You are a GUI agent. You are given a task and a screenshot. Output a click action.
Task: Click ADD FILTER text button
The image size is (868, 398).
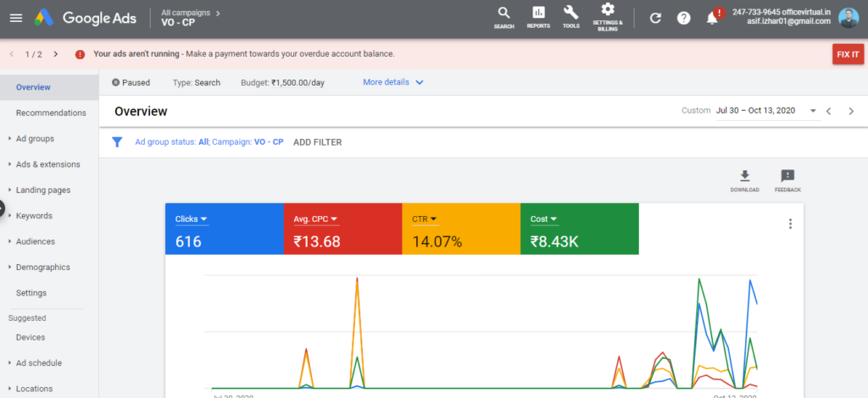(317, 142)
